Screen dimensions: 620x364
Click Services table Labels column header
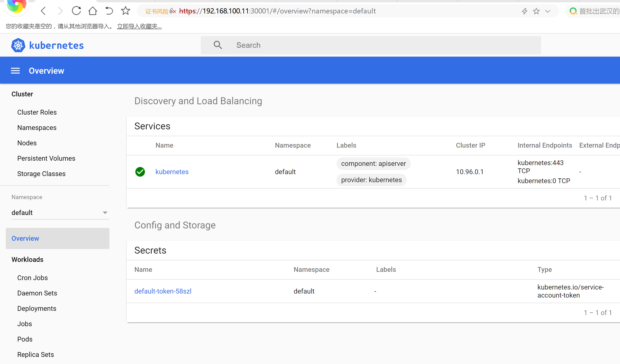[x=346, y=146]
